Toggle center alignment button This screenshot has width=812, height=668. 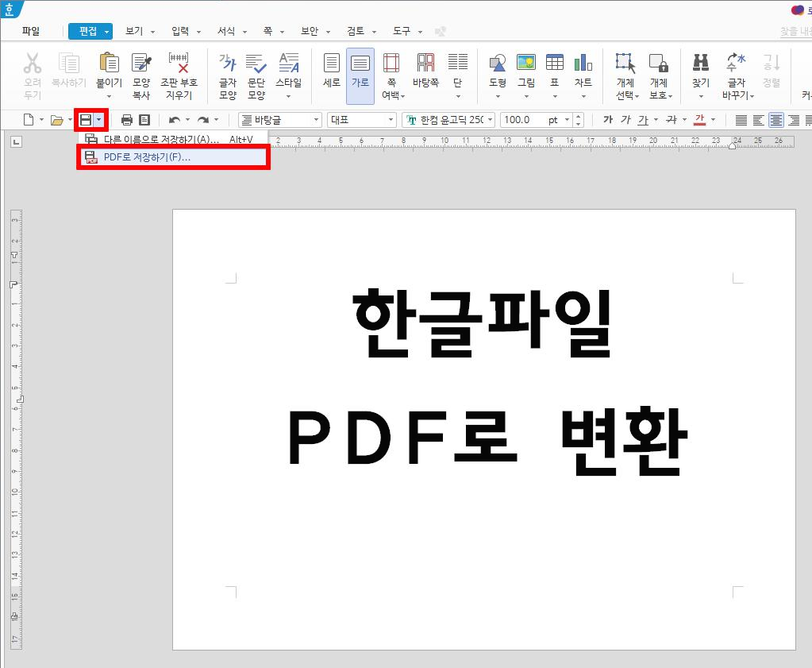click(x=775, y=120)
